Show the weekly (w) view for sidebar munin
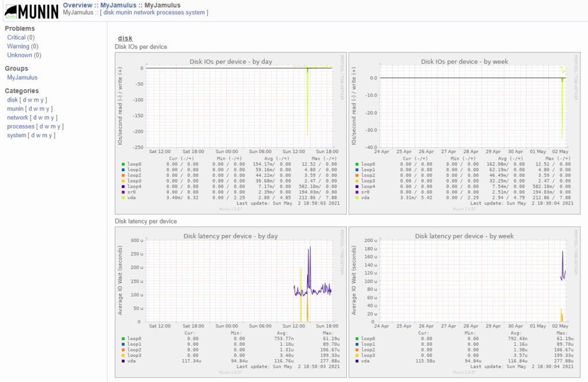Screen dimensions: 588x382 click(36, 109)
